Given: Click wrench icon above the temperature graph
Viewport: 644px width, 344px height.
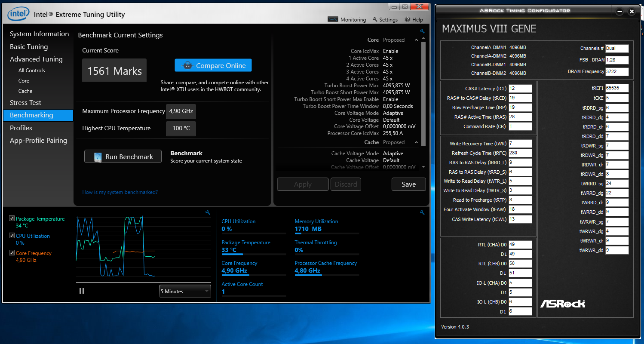Looking at the screenshot, I should (x=208, y=212).
